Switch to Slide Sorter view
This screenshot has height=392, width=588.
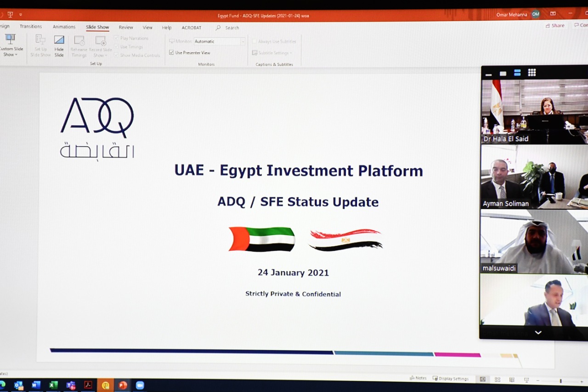coord(498,380)
